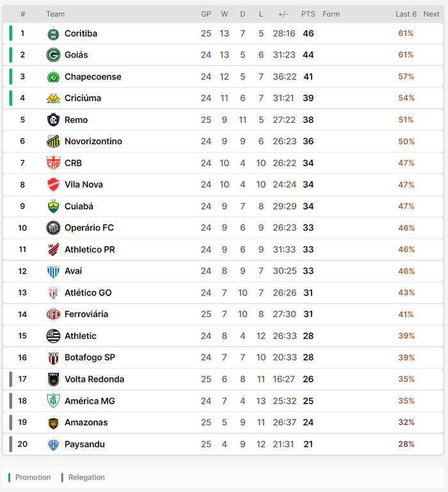448x492 pixels.
Task: Click the Novorizontino striped crest icon
Action: [53, 141]
